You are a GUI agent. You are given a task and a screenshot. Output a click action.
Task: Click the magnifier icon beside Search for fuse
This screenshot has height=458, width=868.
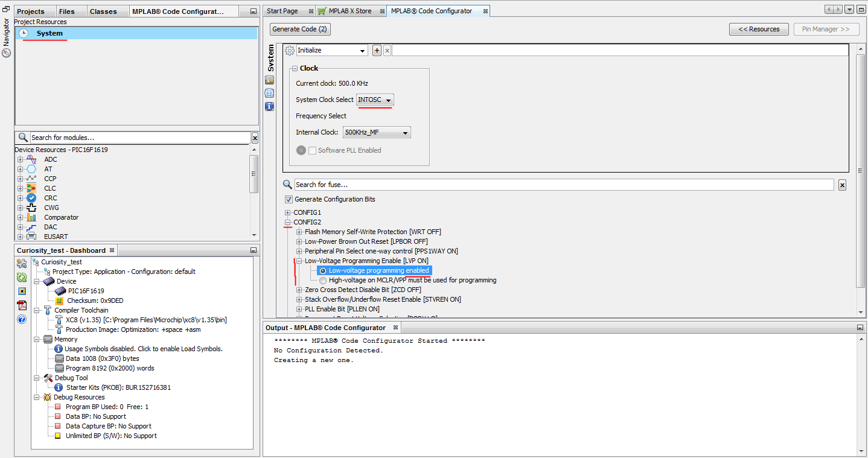[288, 184]
